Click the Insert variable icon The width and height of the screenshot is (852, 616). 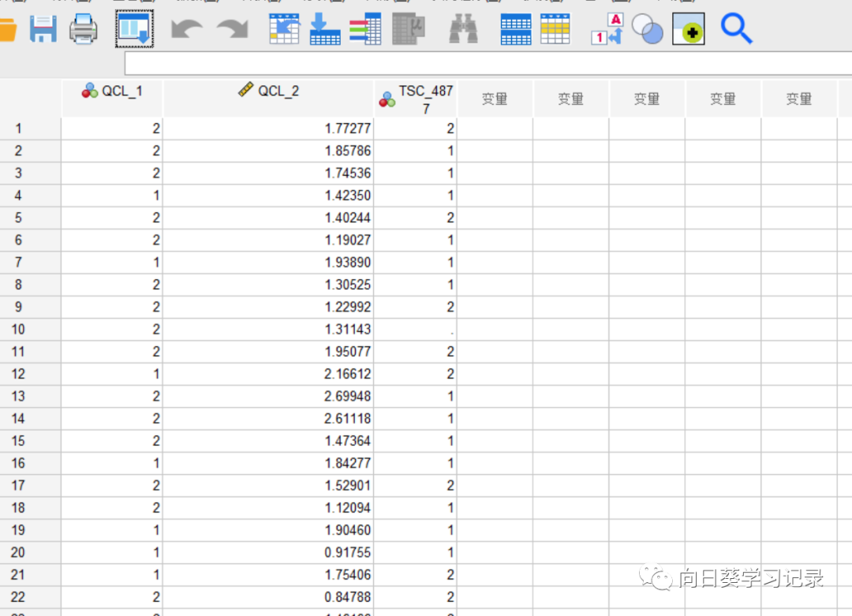[x=555, y=29]
